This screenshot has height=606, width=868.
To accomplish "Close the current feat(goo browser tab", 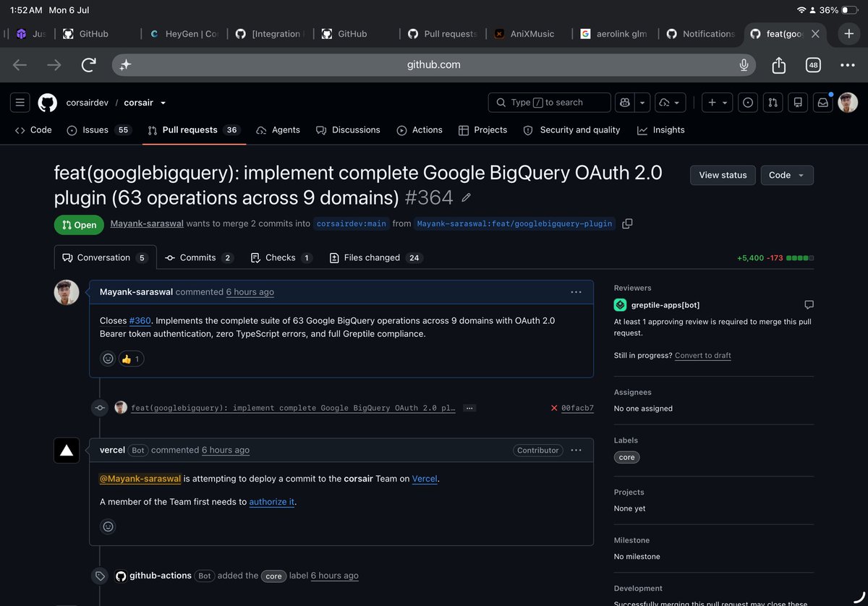I will (x=815, y=34).
